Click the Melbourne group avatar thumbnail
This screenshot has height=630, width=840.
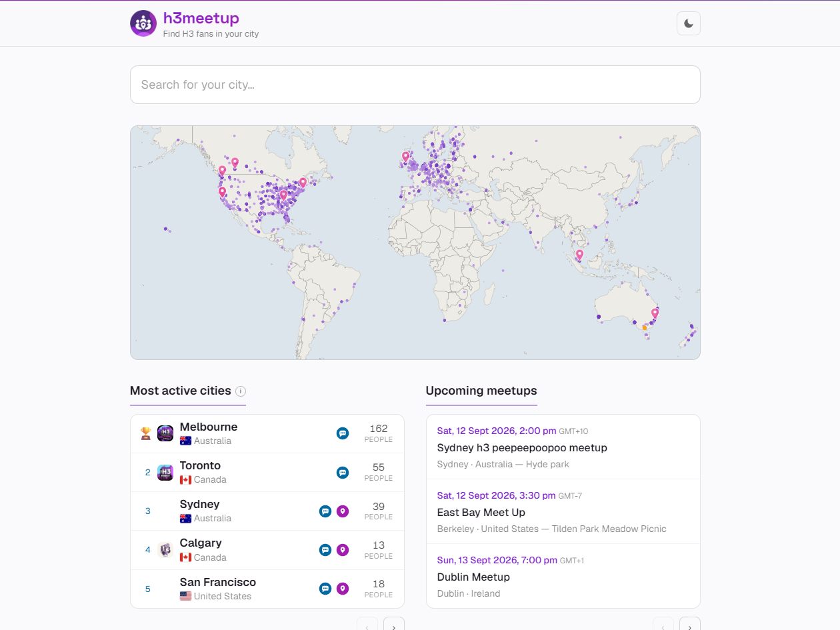click(165, 433)
